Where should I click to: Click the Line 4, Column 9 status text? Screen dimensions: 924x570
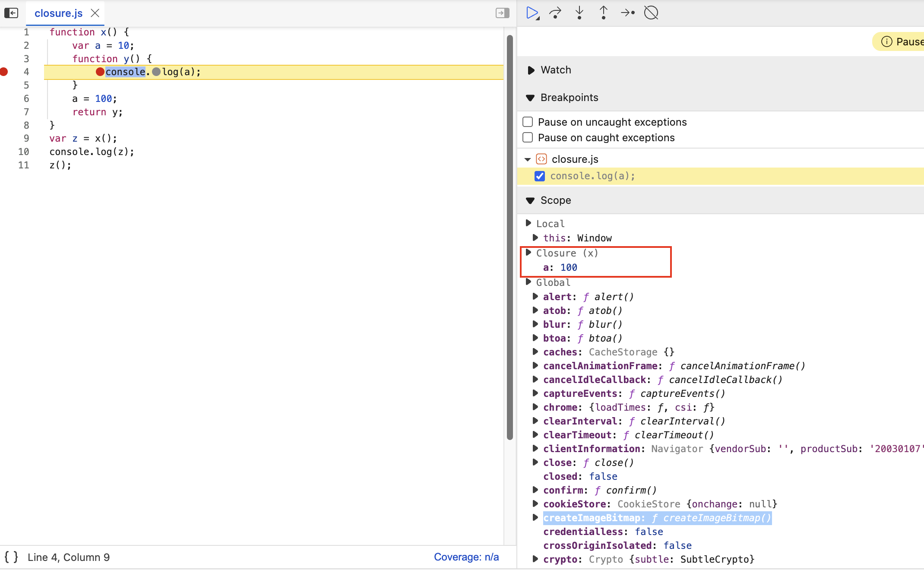pos(69,557)
